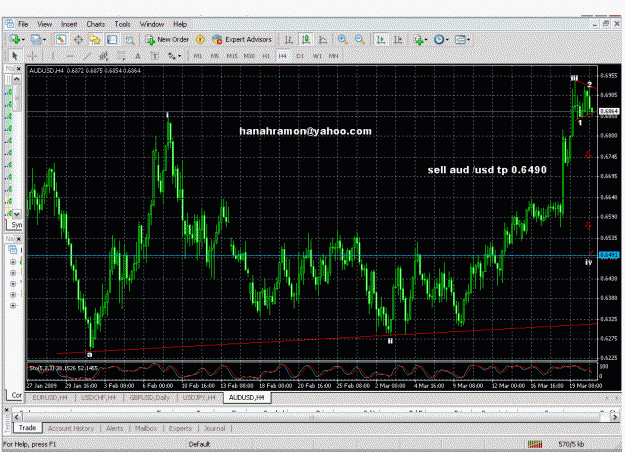
Task: Close the Navigator panel
Action: [19, 239]
